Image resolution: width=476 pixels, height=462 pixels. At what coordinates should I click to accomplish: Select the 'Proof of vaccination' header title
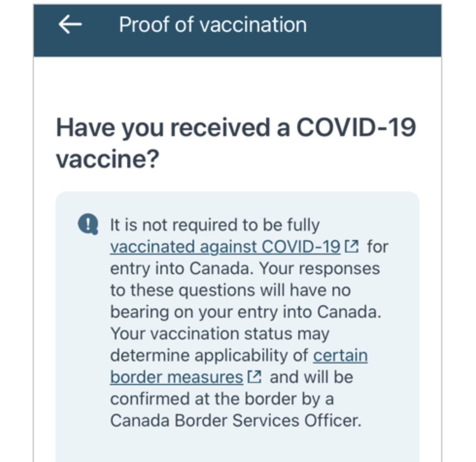pos(213,24)
